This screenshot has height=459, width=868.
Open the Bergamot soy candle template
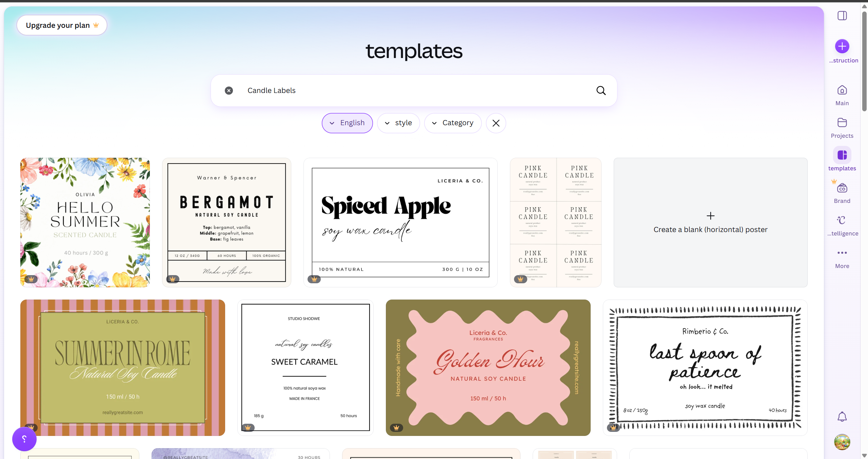coord(226,223)
